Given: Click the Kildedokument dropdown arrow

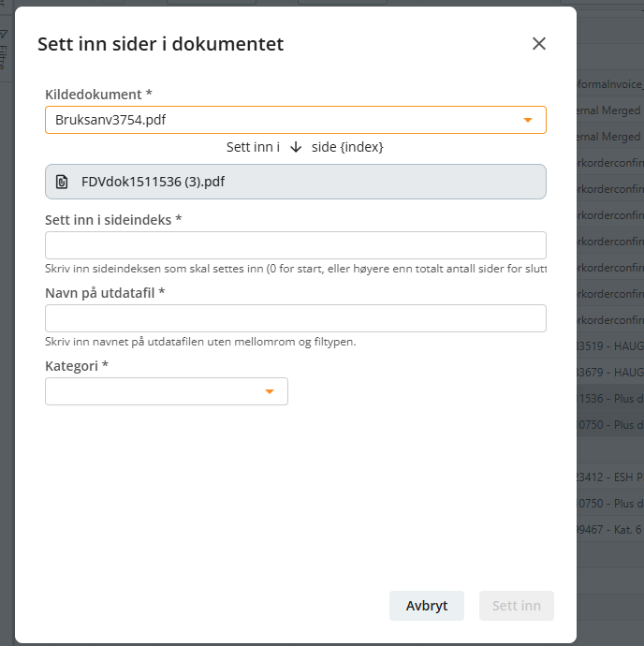Looking at the screenshot, I should click(x=528, y=120).
